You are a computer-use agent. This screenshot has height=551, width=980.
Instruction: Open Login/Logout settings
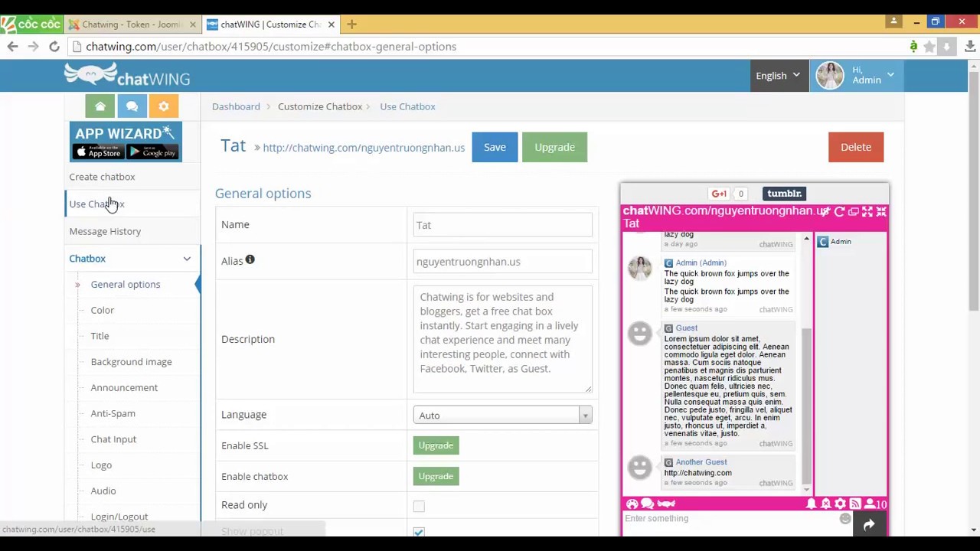click(119, 517)
